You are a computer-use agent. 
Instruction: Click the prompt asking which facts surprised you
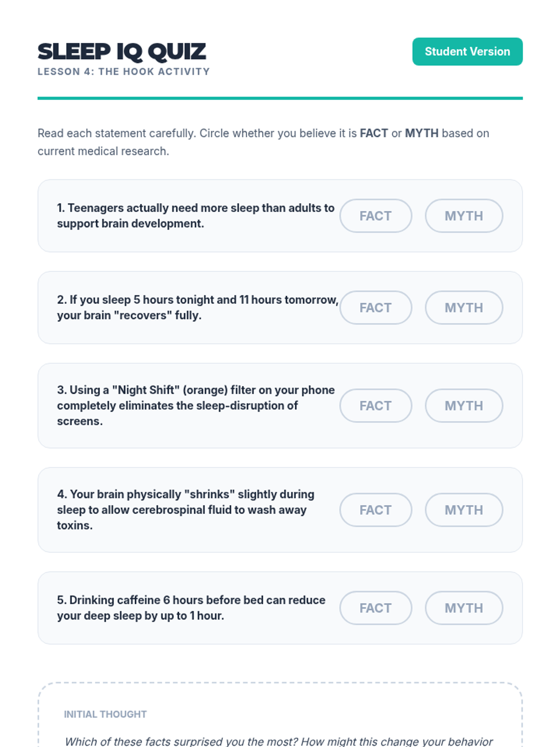pos(279,741)
